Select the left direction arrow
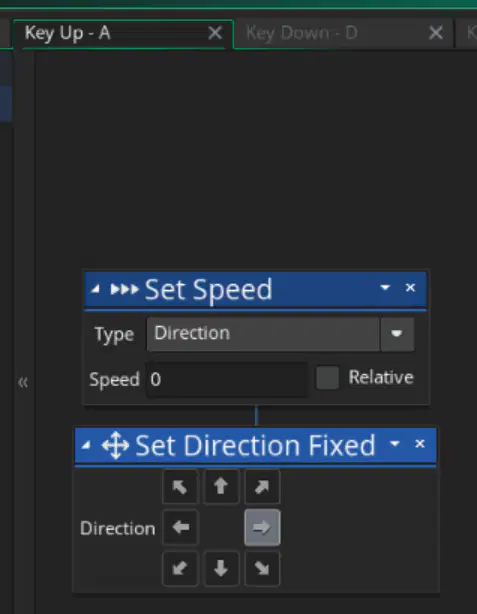477x614 pixels. (180, 527)
